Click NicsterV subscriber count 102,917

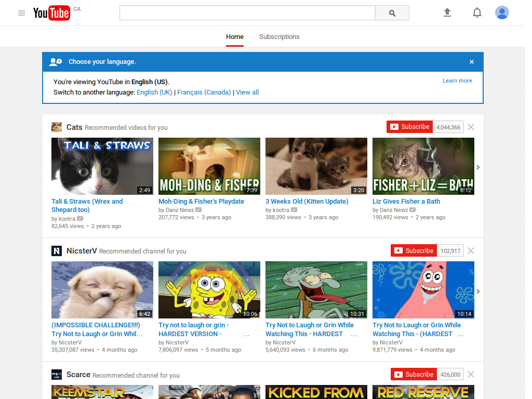click(450, 251)
